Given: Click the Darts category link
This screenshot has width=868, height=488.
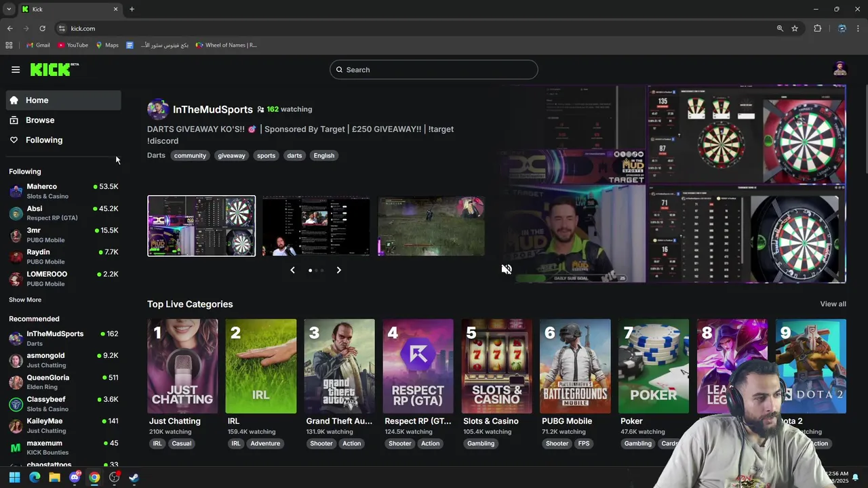Looking at the screenshot, I should [156, 155].
